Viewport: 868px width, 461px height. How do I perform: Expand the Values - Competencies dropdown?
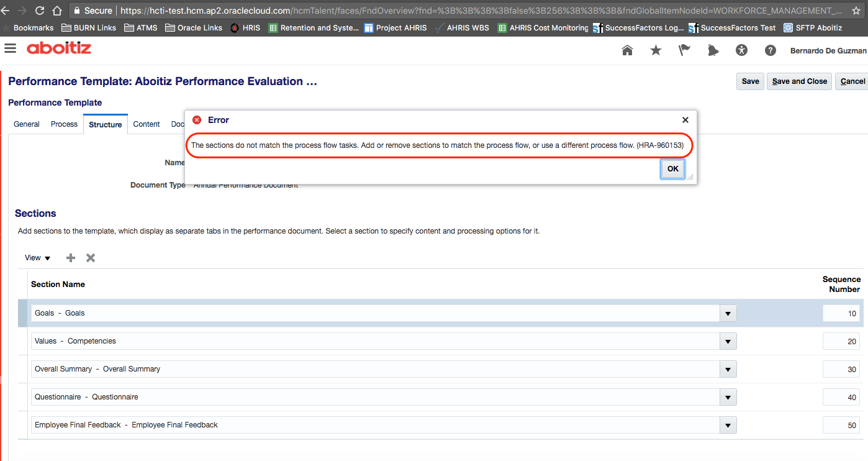click(728, 342)
